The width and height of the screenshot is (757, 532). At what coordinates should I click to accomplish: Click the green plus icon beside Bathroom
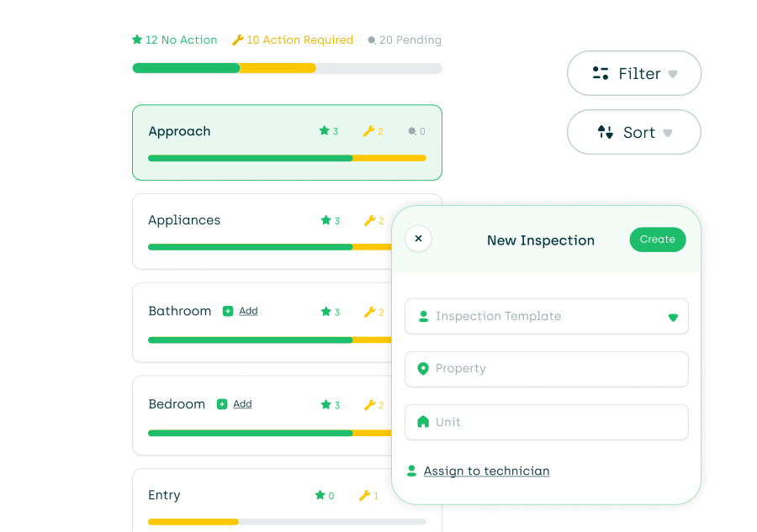point(228,311)
